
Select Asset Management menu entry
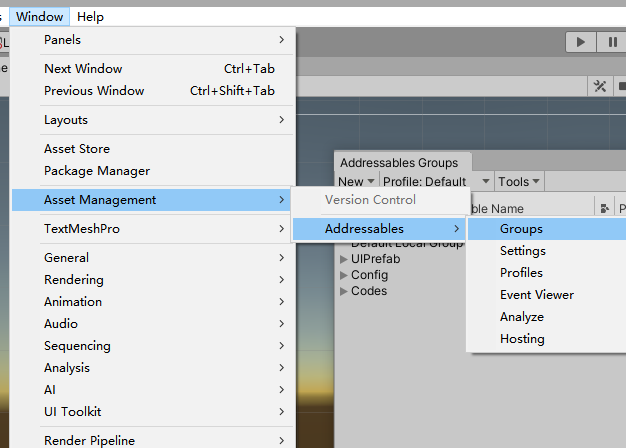pyautogui.click(x=152, y=200)
